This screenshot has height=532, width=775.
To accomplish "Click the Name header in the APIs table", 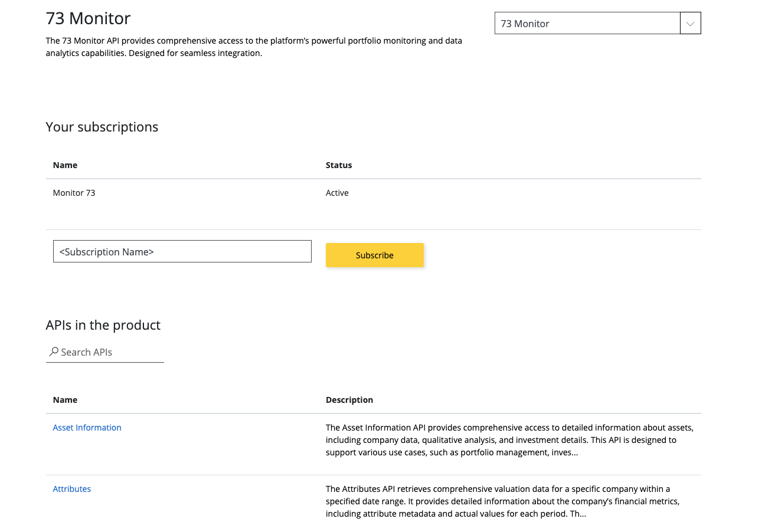I will (65, 400).
